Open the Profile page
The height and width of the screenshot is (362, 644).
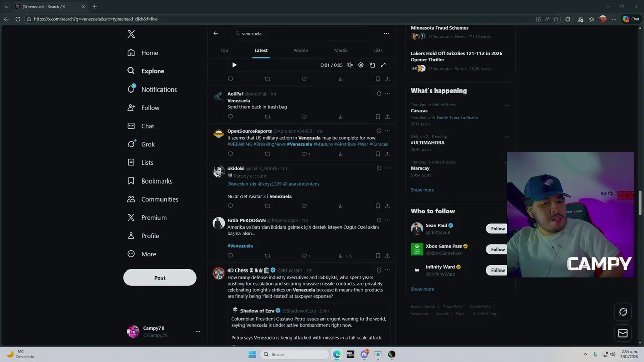(143, 236)
